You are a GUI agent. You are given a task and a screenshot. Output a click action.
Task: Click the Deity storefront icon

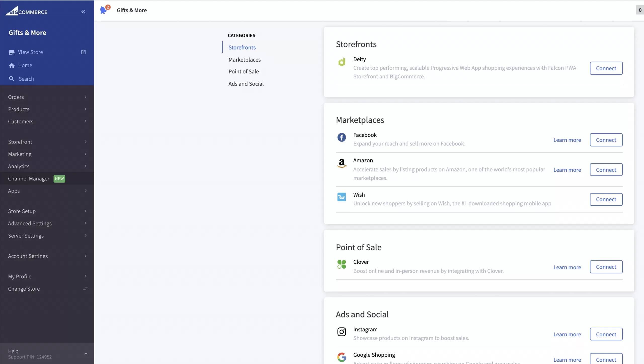coord(341,62)
